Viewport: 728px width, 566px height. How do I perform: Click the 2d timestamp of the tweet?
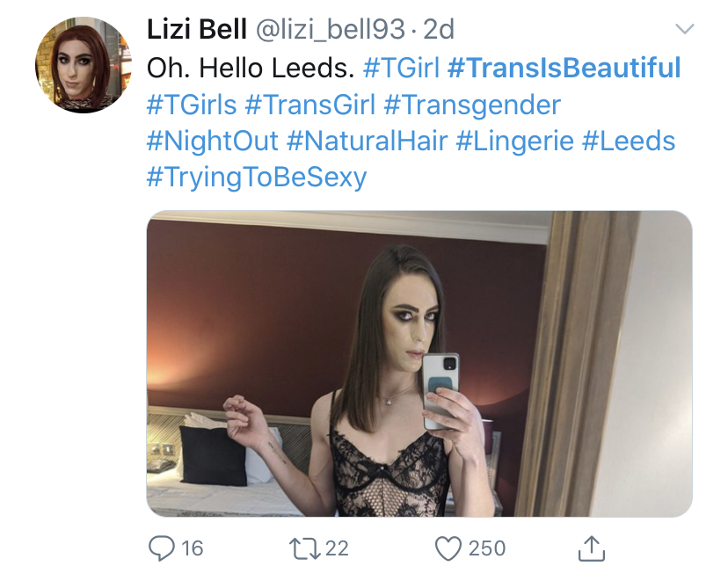439,29
